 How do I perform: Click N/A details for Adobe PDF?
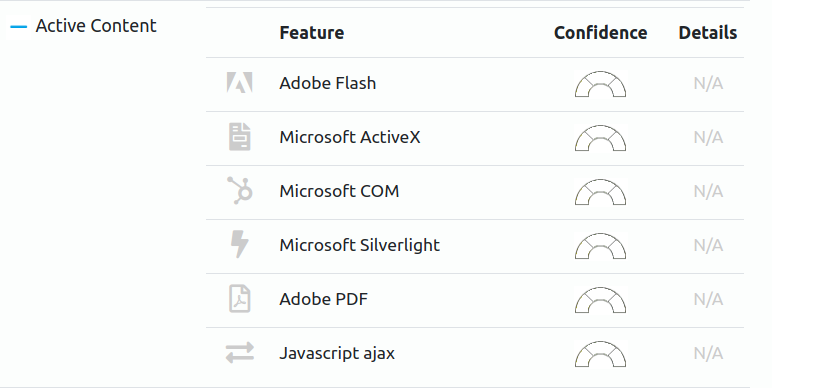(x=708, y=299)
